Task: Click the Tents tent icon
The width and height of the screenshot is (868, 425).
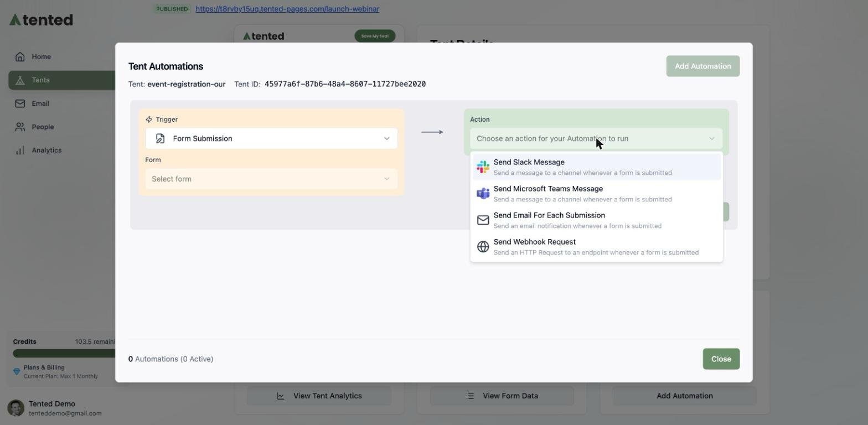Action: 20,80
